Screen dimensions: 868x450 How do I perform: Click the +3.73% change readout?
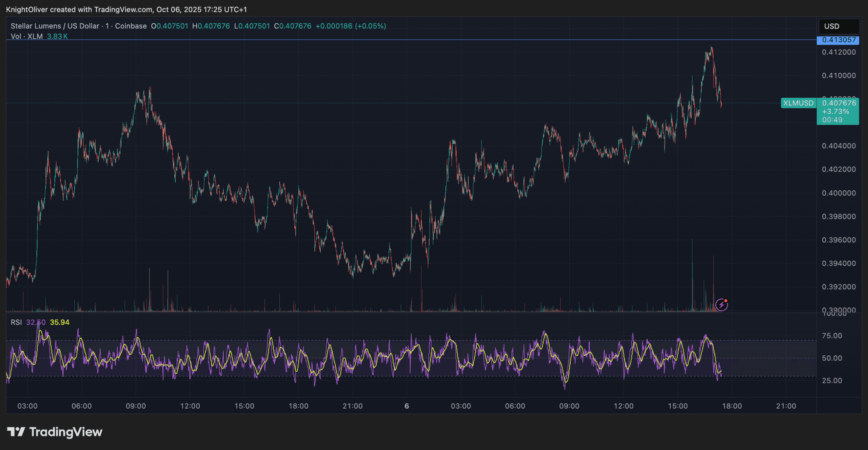click(835, 111)
